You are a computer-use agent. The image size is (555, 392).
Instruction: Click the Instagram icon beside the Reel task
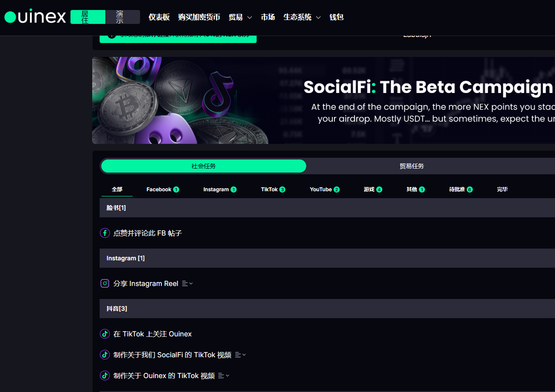click(105, 283)
